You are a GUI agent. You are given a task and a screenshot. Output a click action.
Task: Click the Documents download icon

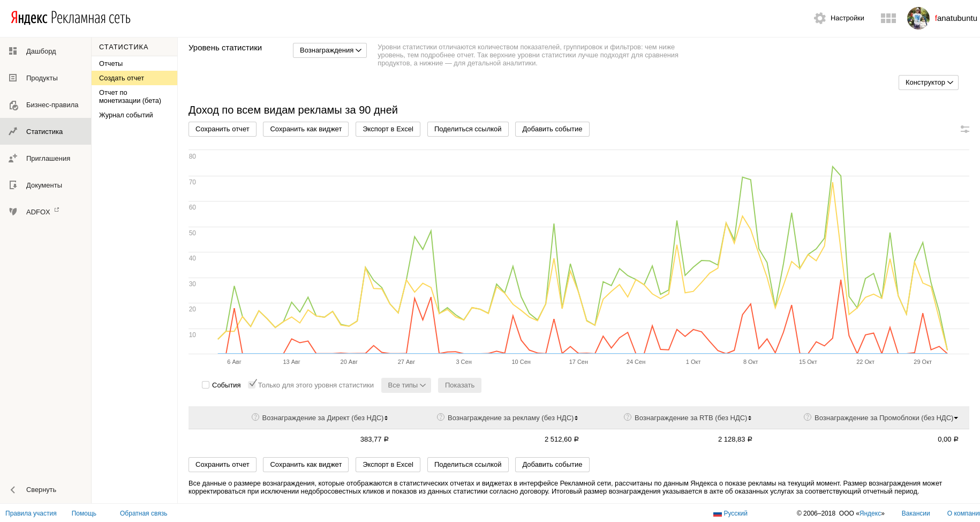coord(13,185)
